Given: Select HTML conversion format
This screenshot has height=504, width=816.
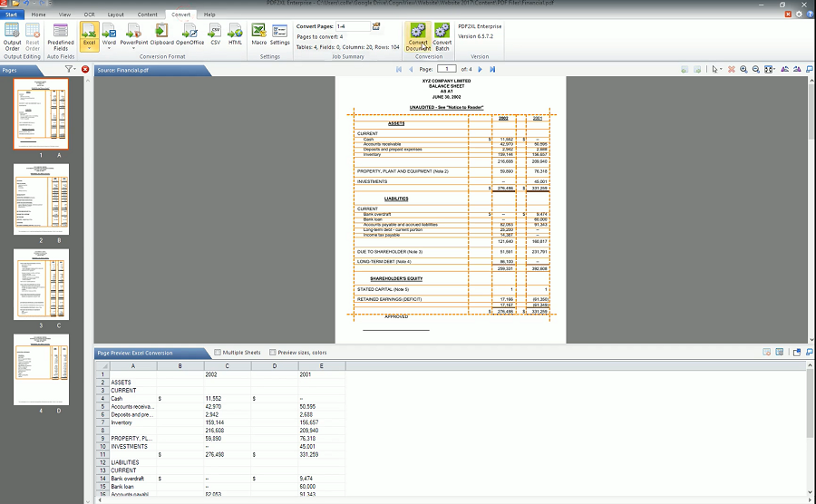Looking at the screenshot, I should (x=235, y=34).
